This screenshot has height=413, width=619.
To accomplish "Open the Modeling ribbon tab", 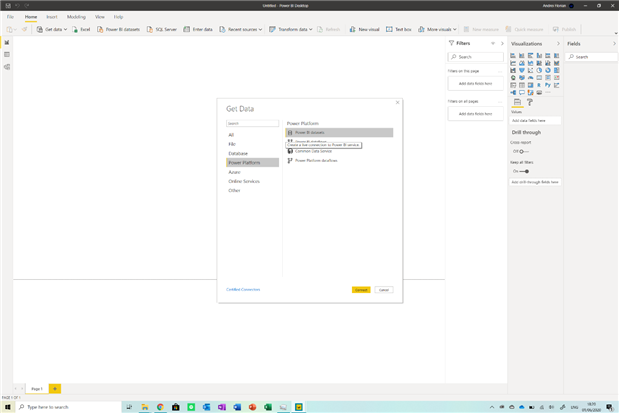I will tap(76, 17).
